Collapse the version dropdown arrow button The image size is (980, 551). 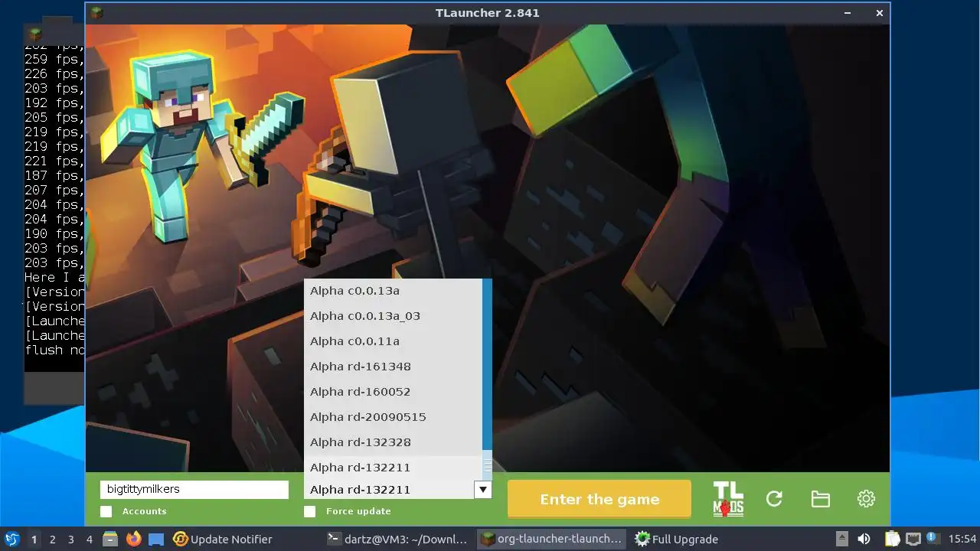[x=482, y=490]
